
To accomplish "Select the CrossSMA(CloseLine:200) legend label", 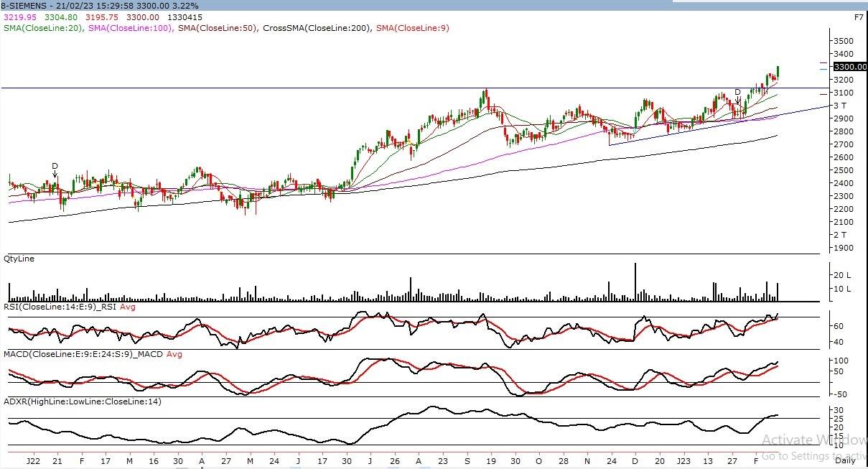I will point(318,27).
